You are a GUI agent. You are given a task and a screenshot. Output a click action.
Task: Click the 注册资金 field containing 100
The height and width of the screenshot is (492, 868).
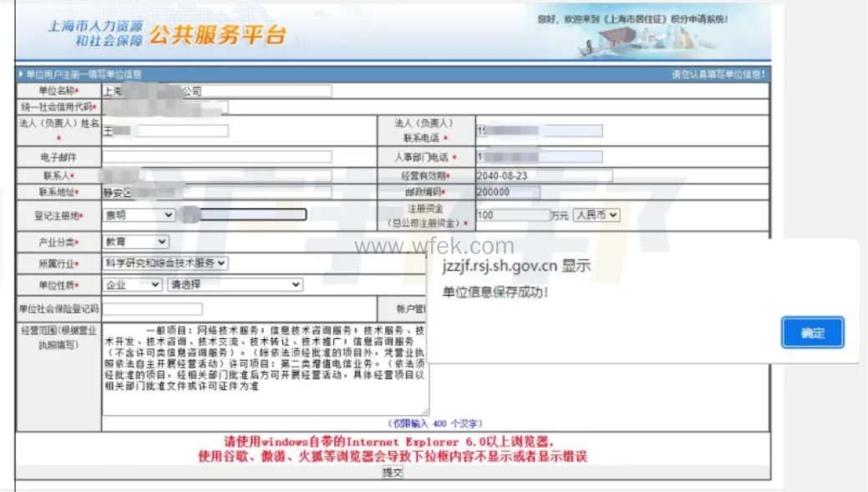click(511, 216)
